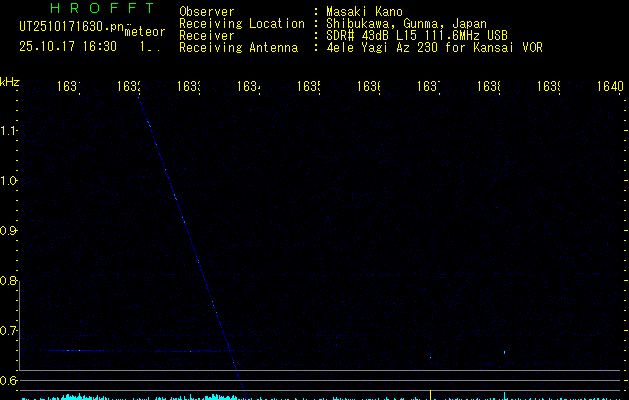Image resolution: width=629 pixels, height=400 pixels.
Task: Click the 'meteor' label
Action: tap(145, 32)
